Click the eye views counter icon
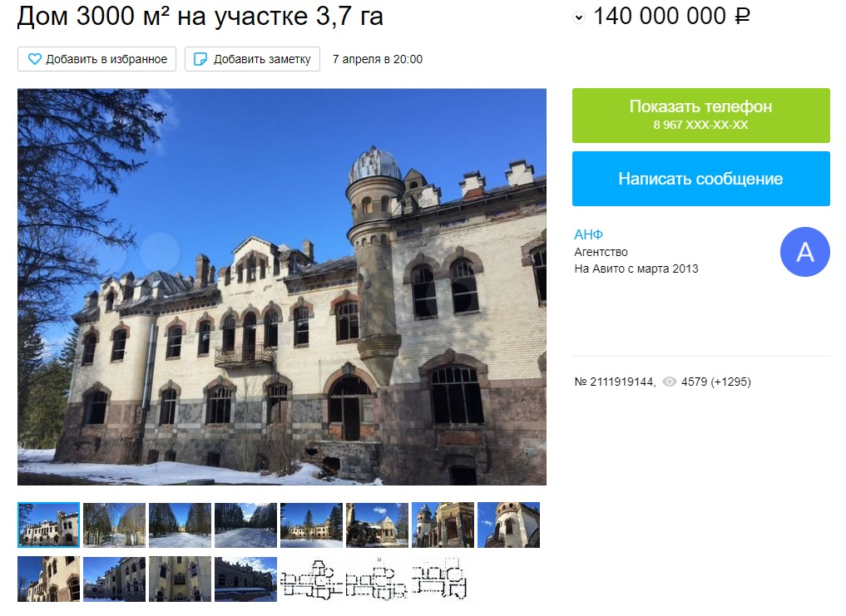846x616 pixels. pyautogui.click(x=669, y=382)
